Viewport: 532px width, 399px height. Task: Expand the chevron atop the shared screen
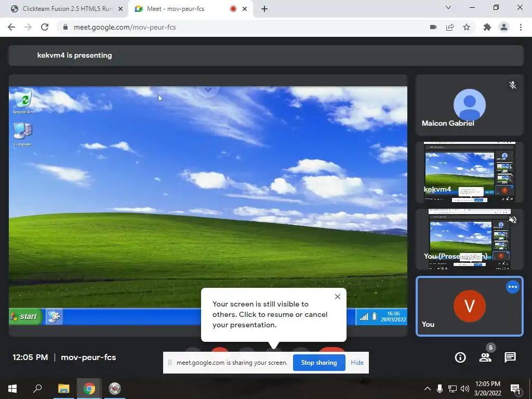(208, 90)
